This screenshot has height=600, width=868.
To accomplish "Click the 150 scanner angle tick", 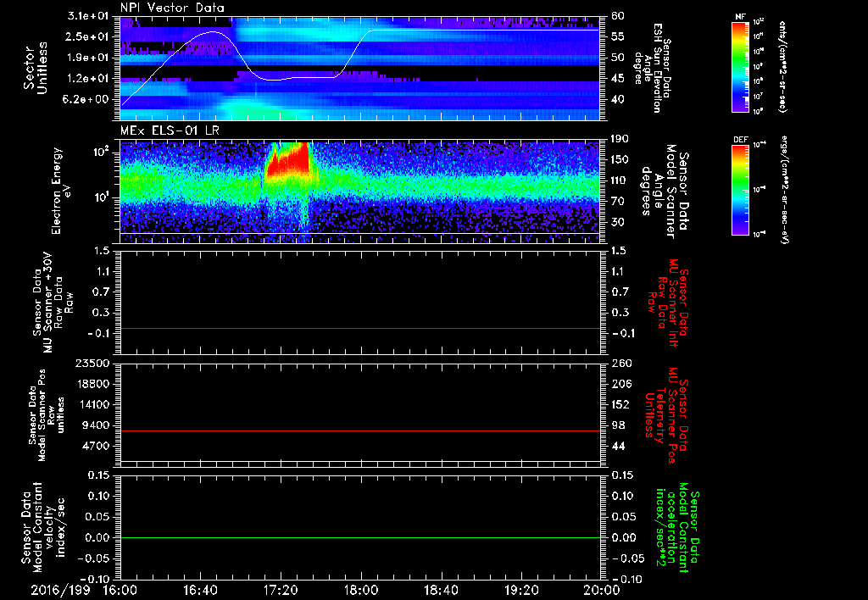I will pyautogui.click(x=621, y=160).
